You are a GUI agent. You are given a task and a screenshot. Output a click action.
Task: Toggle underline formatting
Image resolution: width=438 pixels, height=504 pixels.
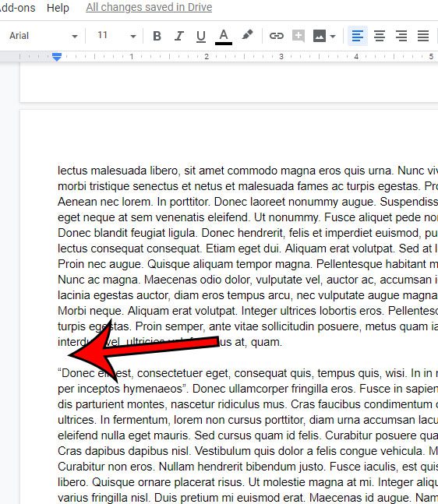point(201,36)
